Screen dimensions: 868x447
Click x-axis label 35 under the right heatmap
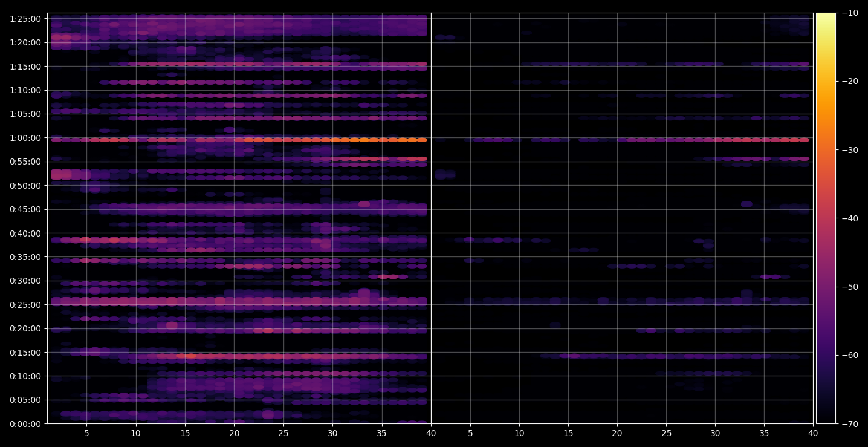pos(764,433)
